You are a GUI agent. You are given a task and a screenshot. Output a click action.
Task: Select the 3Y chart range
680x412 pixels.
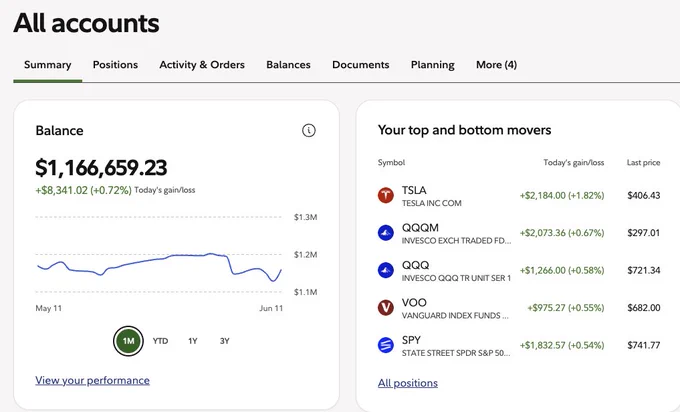(x=224, y=341)
